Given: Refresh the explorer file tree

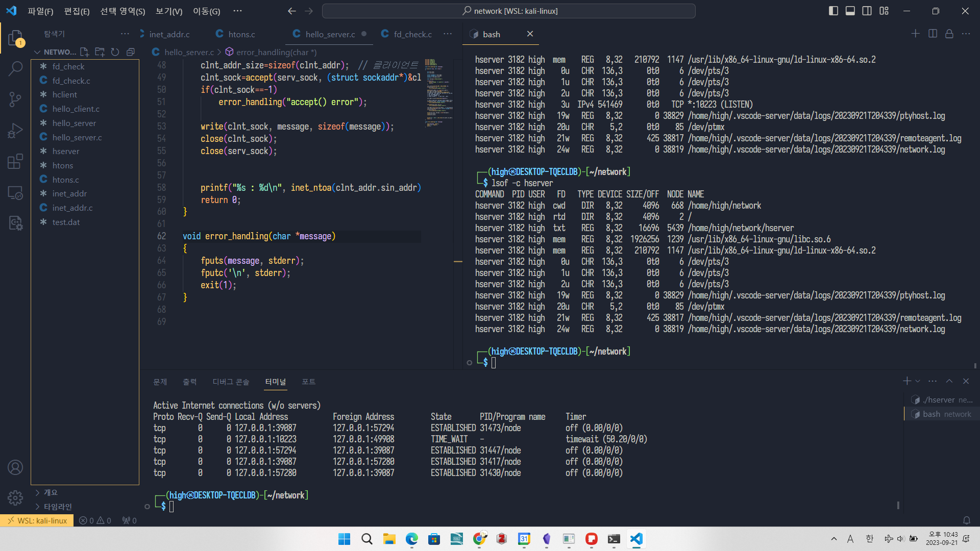Looking at the screenshot, I should click(115, 52).
